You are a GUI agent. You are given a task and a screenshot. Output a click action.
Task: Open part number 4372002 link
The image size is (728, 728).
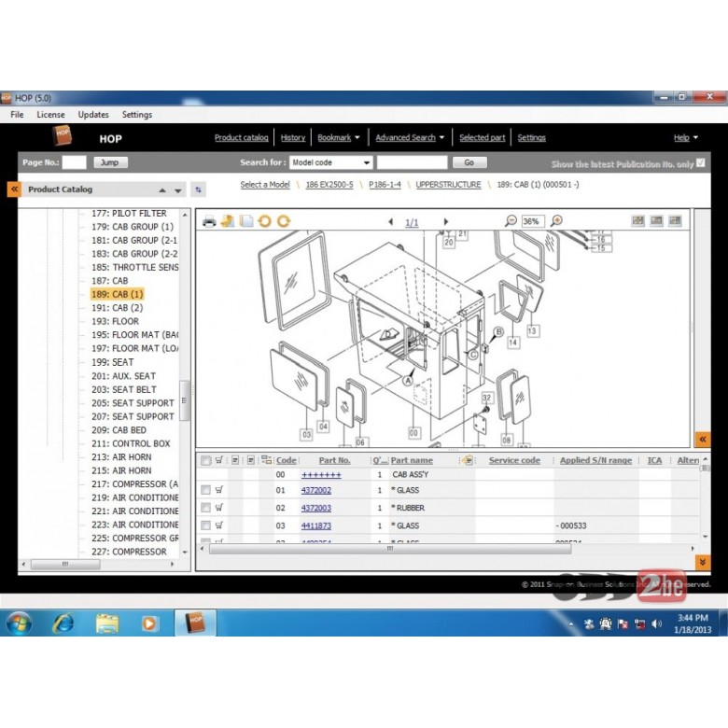tap(316, 490)
